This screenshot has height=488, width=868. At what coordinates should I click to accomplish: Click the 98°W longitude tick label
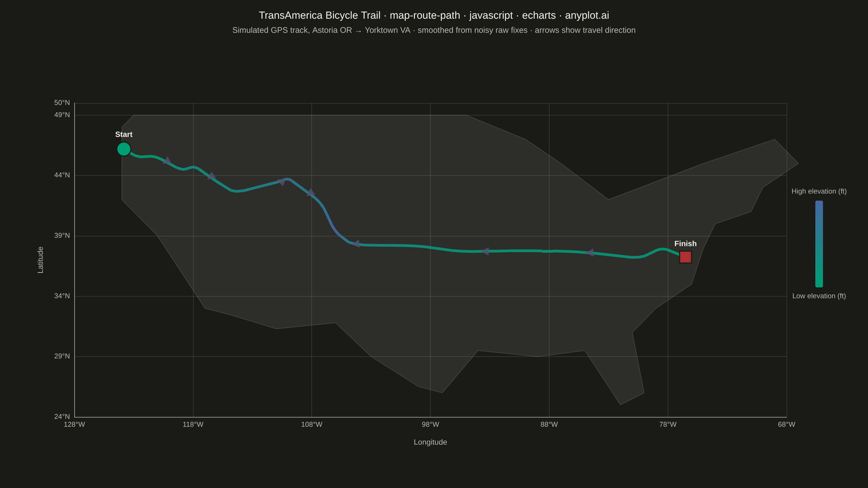point(430,424)
